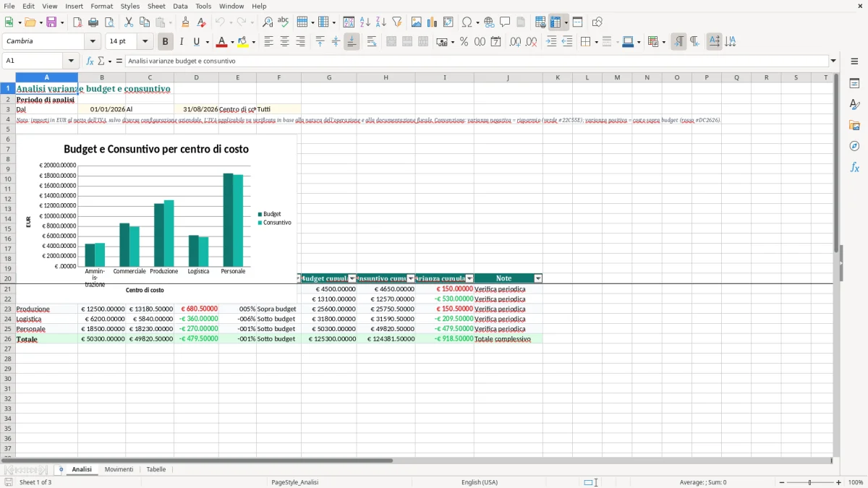Open Function Wizard icon
This screenshot has width=868, height=488.
(x=90, y=61)
